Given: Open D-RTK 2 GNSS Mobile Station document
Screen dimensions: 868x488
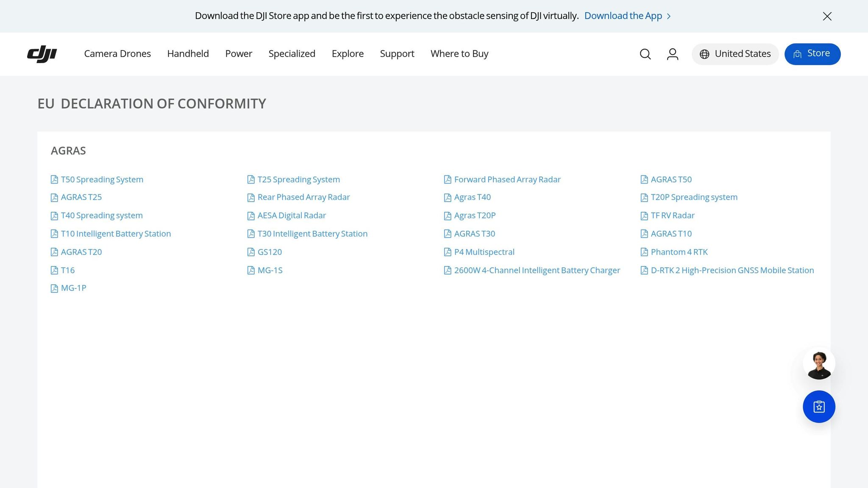Looking at the screenshot, I should pos(732,270).
